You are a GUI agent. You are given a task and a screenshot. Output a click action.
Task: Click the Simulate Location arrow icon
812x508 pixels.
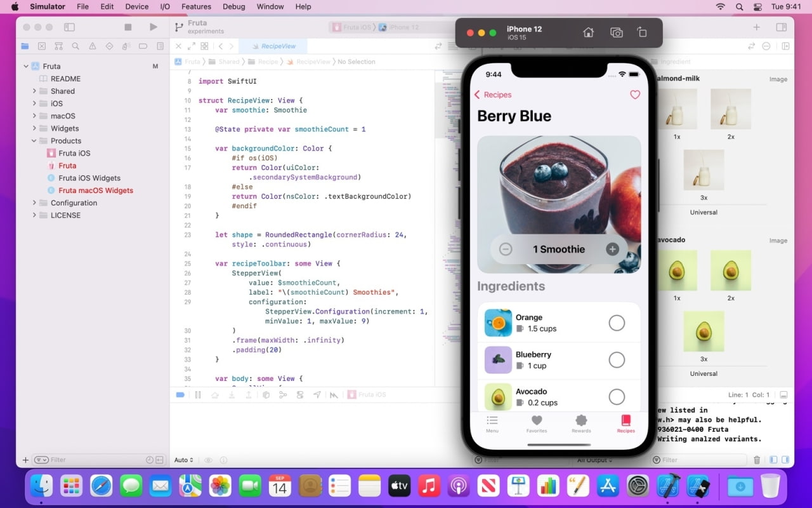317,394
